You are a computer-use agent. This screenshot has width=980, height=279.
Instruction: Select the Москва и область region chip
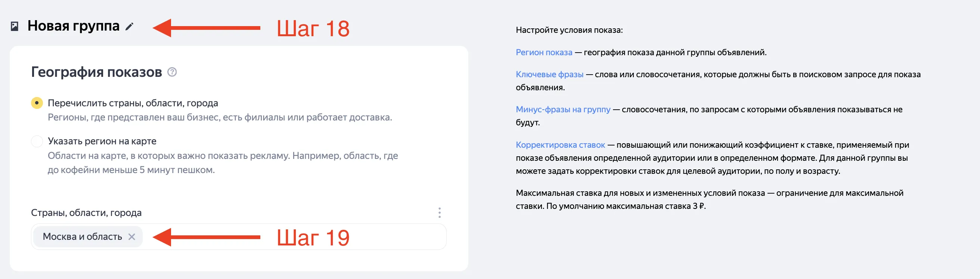click(82, 236)
